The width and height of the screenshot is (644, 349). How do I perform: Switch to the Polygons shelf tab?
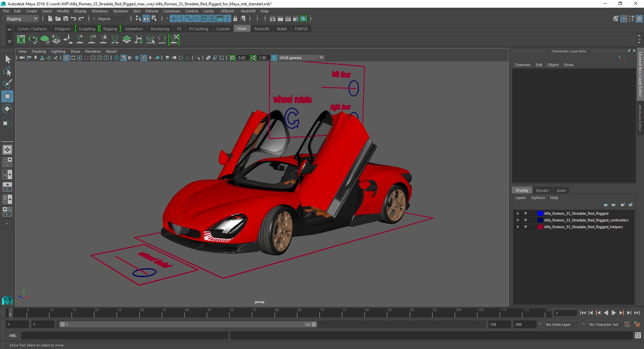click(63, 29)
